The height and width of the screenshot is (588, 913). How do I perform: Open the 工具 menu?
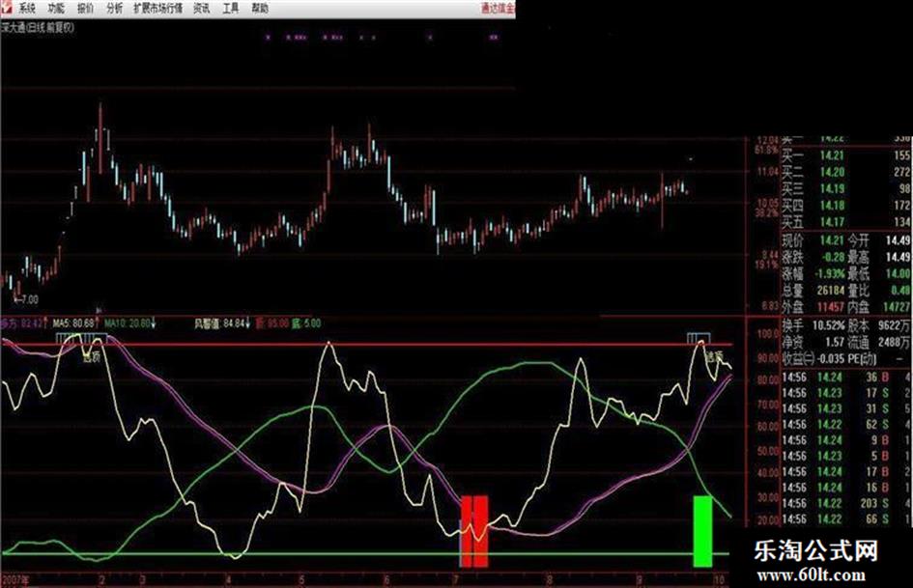point(231,8)
